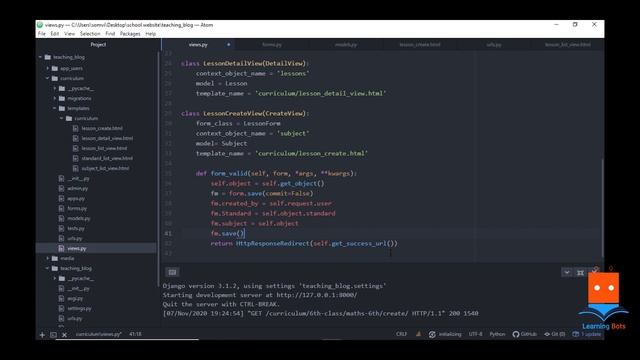This screenshot has width=640, height=360.
Task: Click the modified dot on views.py tab
Action: pos(229,44)
